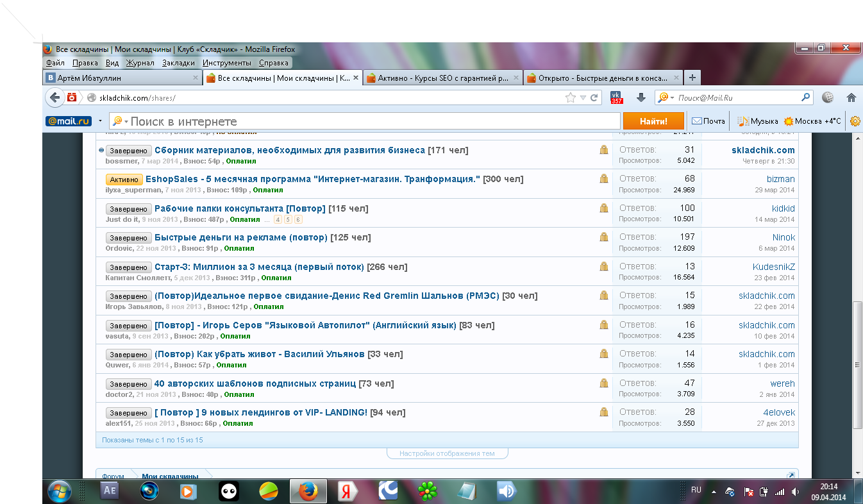The width and height of the screenshot is (863, 504).
Task: Open a new tab with the plus button
Action: 692,78
